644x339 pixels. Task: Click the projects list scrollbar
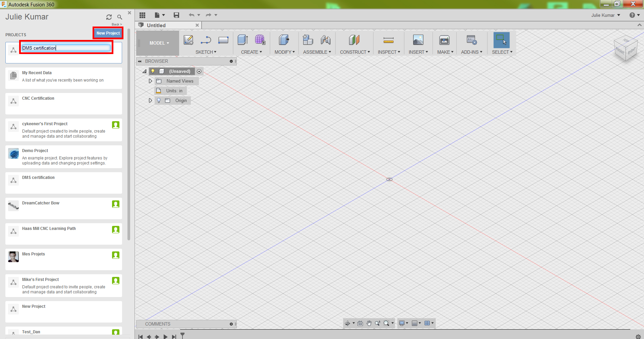pyautogui.click(x=129, y=134)
